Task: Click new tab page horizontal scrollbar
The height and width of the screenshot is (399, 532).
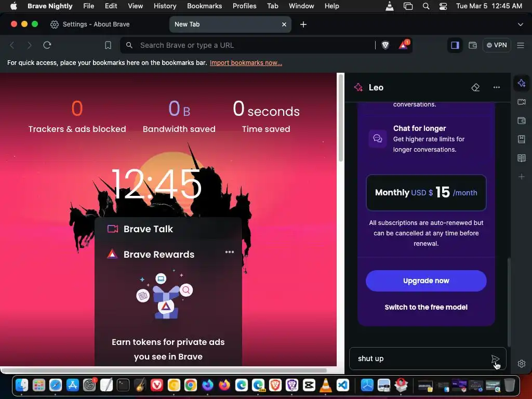Action: [164, 370]
